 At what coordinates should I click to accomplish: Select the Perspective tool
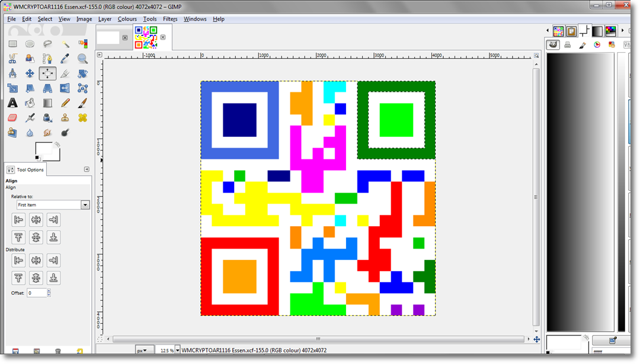pyautogui.click(x=47, y=88)
